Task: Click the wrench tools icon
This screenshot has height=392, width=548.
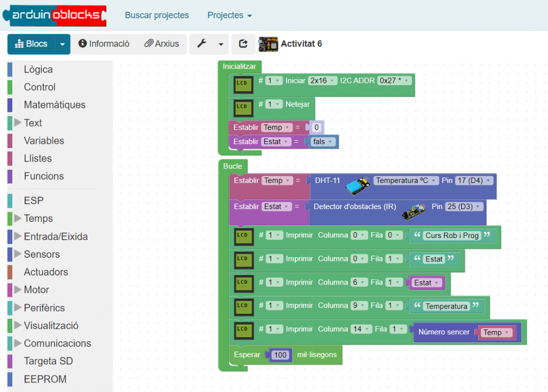Action: point(202,44)
